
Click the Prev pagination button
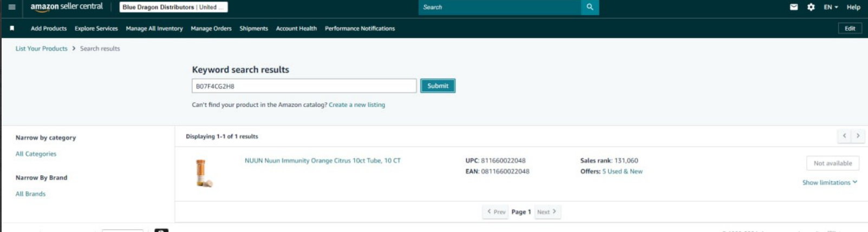(x=496, y=211)
